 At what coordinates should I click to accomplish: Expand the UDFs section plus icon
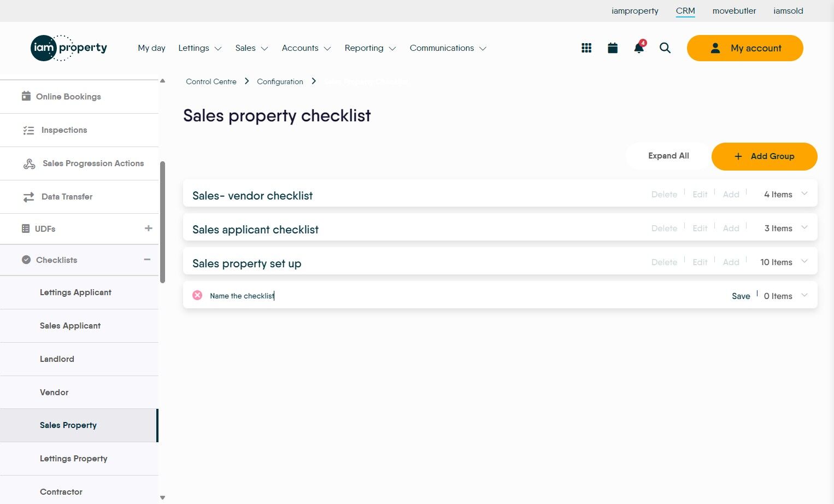point(148,228)
